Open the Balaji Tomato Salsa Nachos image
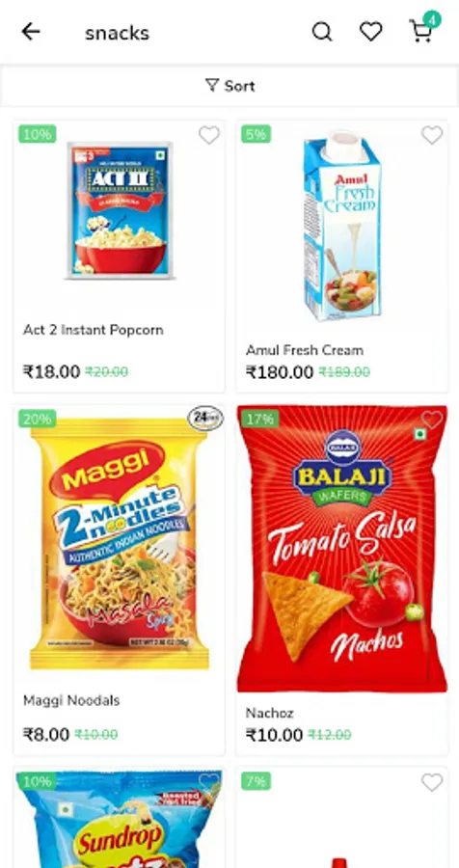 click(x=342, y=549)
